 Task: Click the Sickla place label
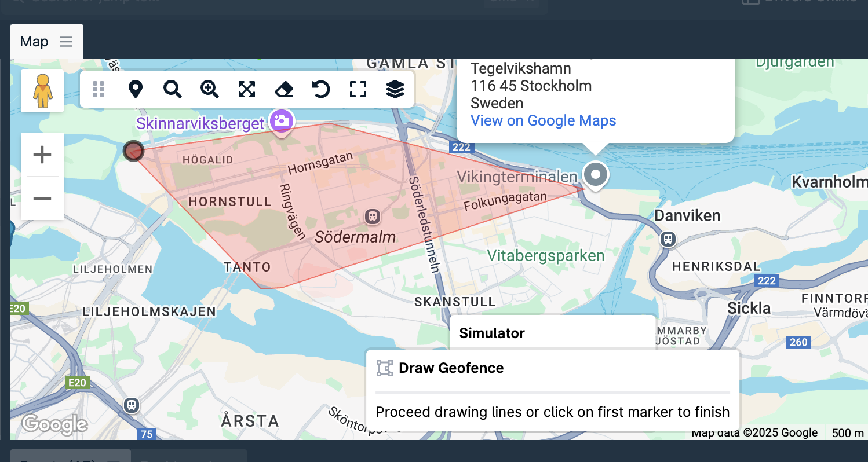click(749, 308)
